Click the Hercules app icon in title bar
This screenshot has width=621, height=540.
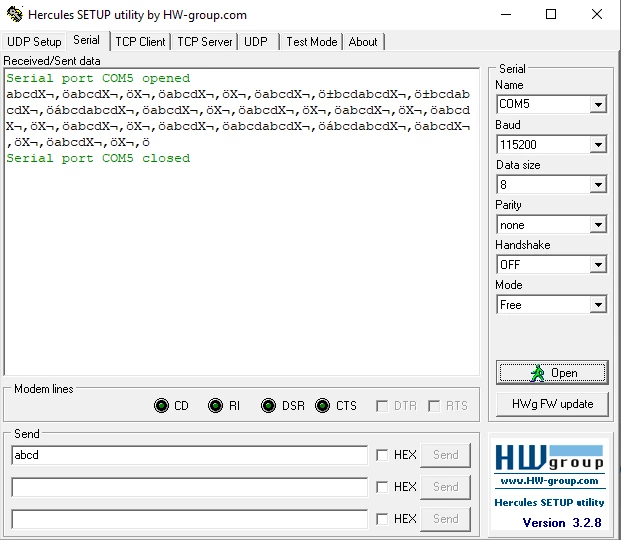click(x=15, y=14)
